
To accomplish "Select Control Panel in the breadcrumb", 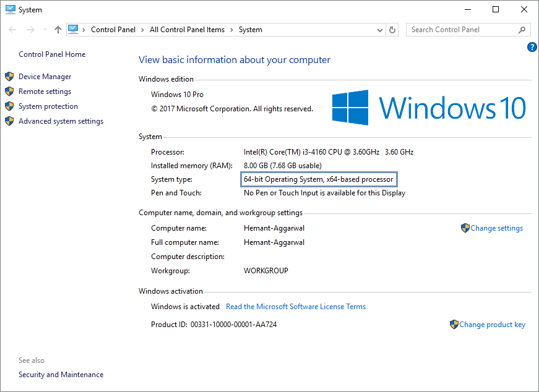I will point(113,30).
